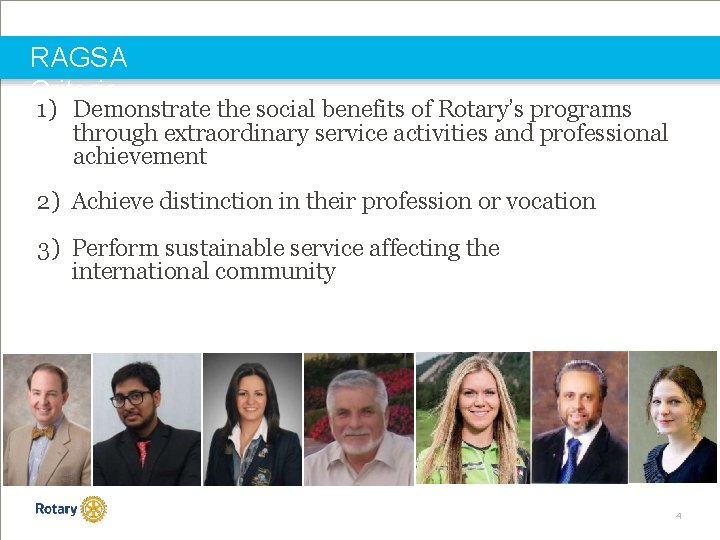
Task: Click the partially hidden subtitle under RAGSA
Action: tap(75, 84)
